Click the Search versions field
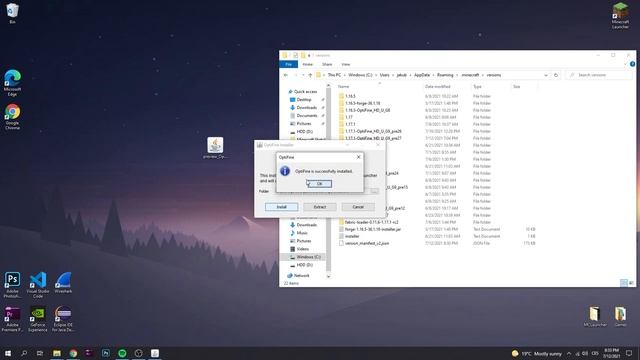The height and width of the screenshot is (360, 640). point(598,75)
